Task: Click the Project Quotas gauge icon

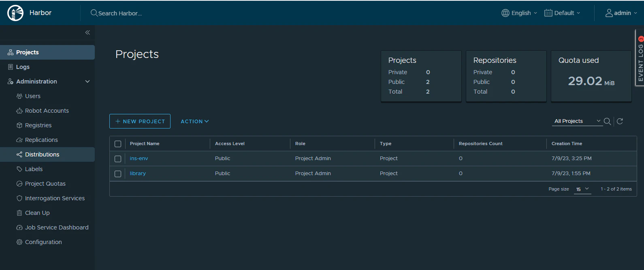Action: pos(19,184)
